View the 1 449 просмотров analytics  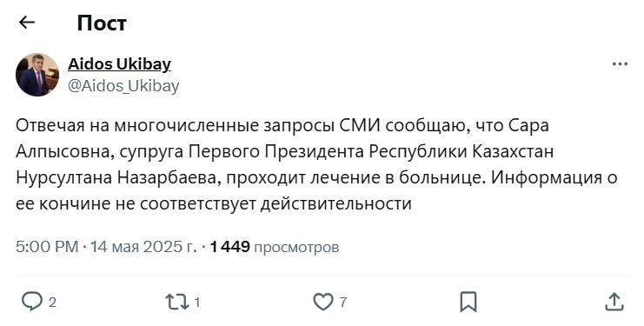(x=275, y=247)
